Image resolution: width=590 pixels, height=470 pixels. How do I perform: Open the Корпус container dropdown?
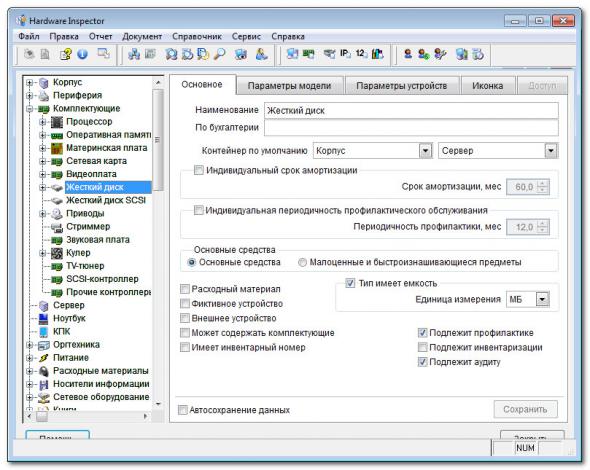[425, 151]
